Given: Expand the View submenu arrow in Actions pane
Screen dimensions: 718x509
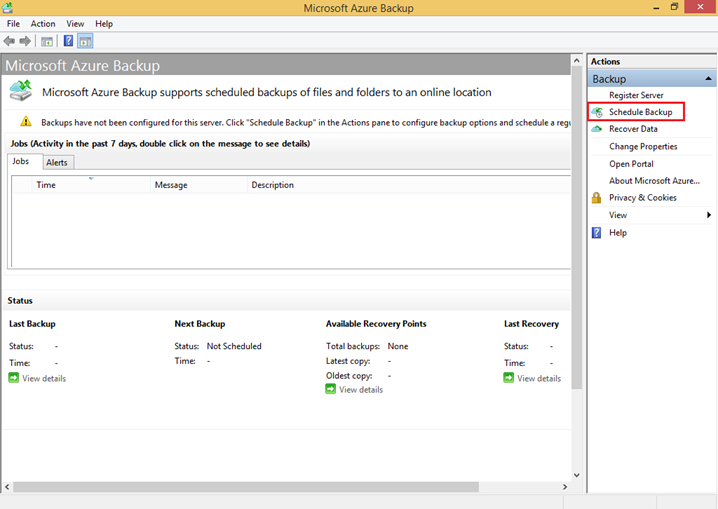Looking at the screenshot, I should (709, 215).
